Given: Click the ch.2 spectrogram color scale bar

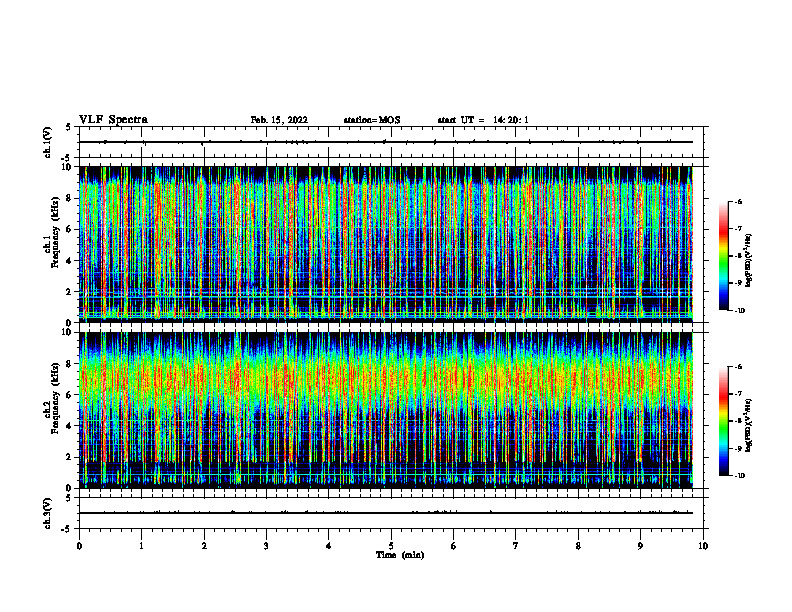Looking at the screenshot, I should [x=724, y=421].
